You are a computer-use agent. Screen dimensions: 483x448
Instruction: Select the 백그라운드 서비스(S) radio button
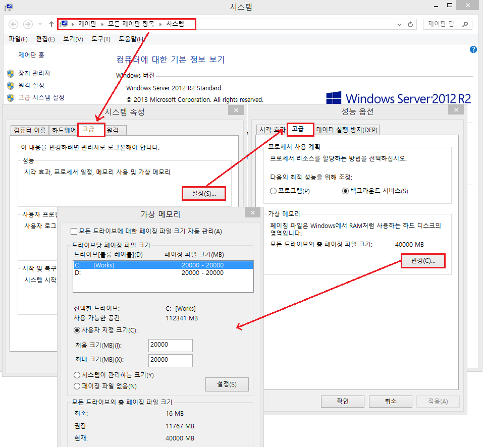(x=375, y=191)
